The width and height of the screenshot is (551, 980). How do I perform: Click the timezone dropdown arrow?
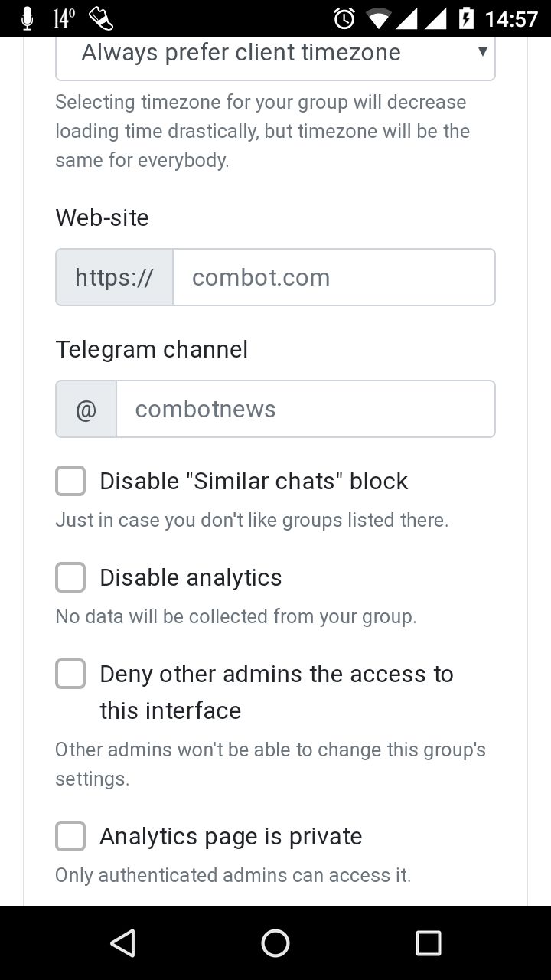point(482,52)
